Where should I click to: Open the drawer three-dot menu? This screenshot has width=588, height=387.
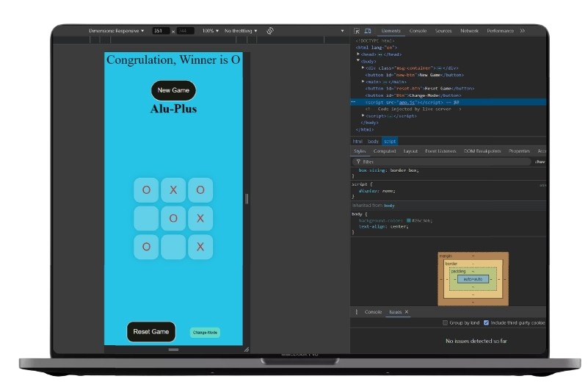tap(356, 312)
